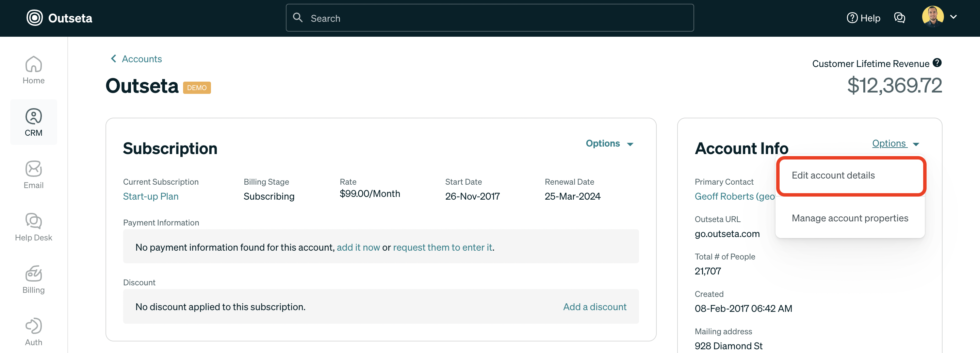Viewport: 980px width, 353px height.
Task: Click the Outseta logo in the header
Action: pos(59,18)
